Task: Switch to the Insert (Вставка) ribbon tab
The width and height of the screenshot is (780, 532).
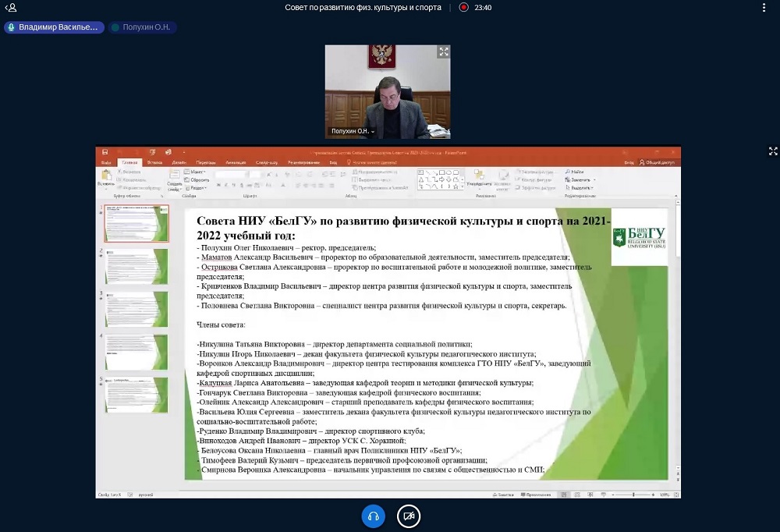Action: [154, 162]
